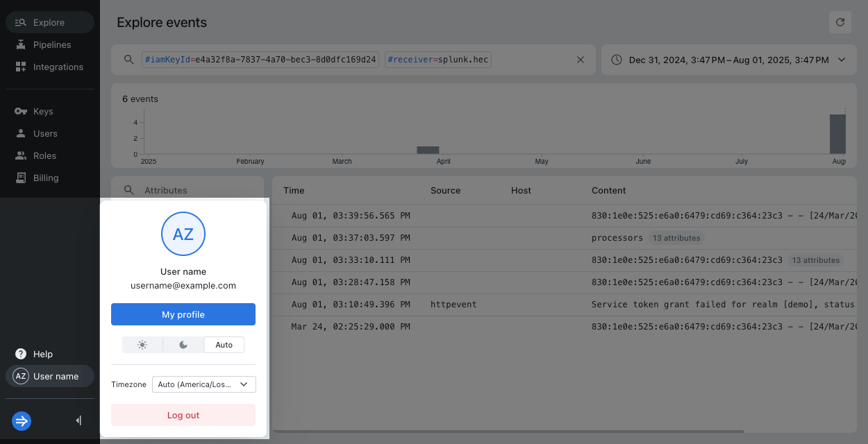Open Keys section
This screenshot has height=444, width=868.
[50, 111]
